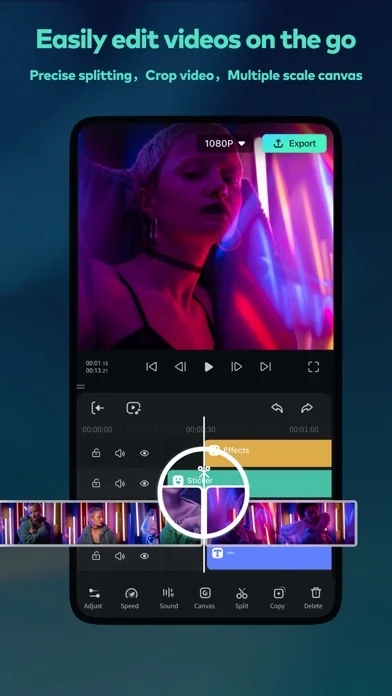Redo the last edit

tap(307, 408)
